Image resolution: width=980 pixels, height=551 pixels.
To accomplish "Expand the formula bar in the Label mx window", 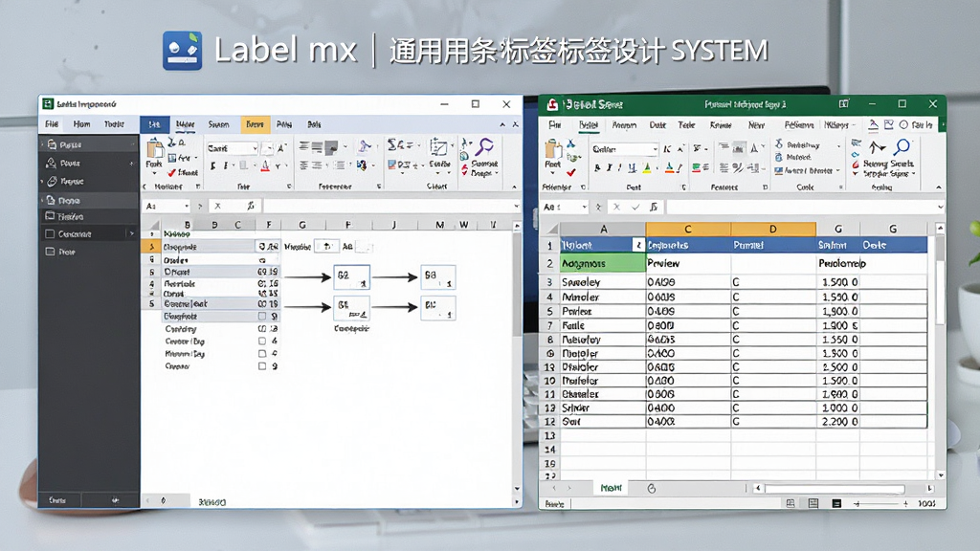I will (x=516, y=206).
